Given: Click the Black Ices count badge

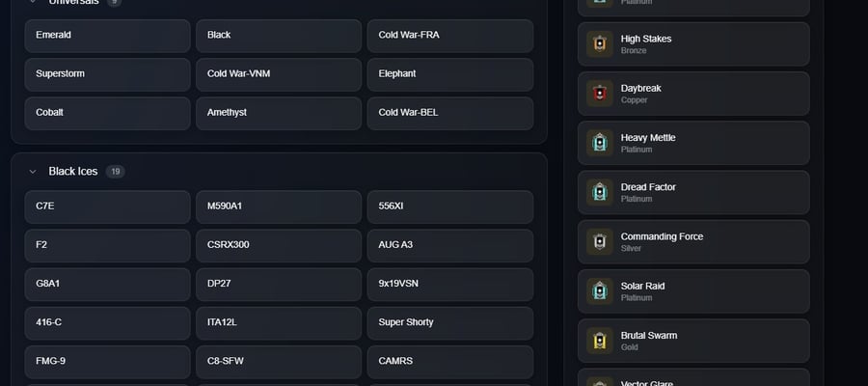Looking at the screenshot, I should 115,172.
